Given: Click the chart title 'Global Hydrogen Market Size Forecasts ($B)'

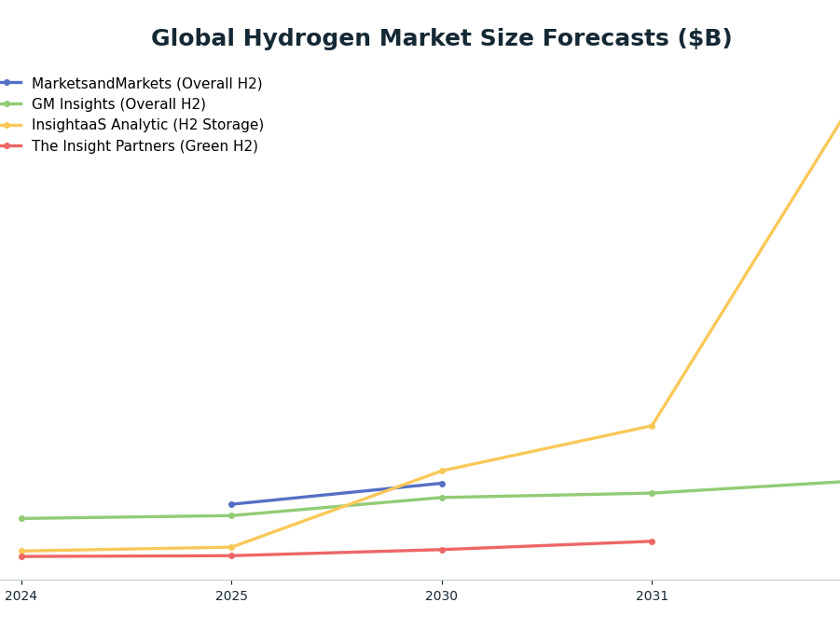Looking at the screenshot, I should [x=441, y=38].
